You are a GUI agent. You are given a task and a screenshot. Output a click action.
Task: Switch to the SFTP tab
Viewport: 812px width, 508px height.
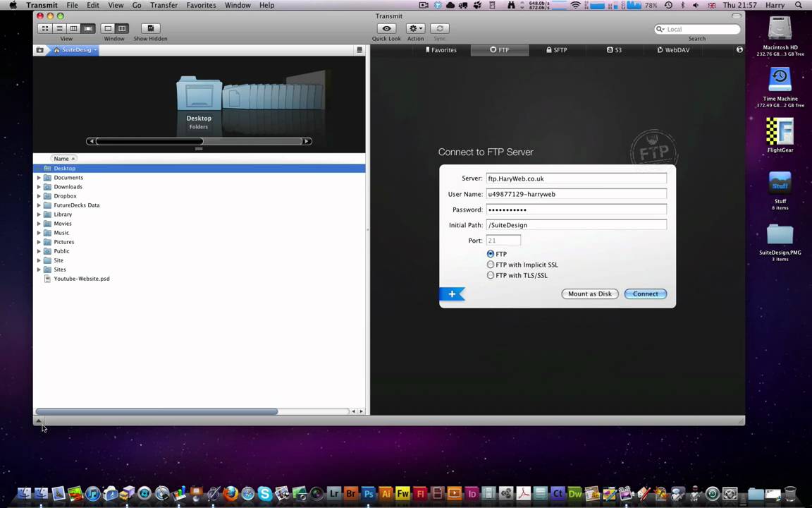coord(556,50)
